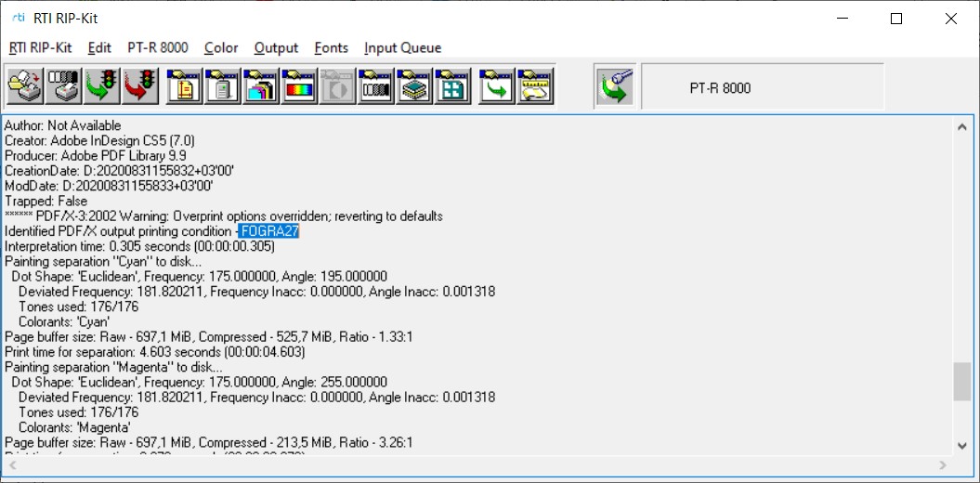The width and height of the screenshot is (980, 483).
Task: Click the vertical scrollbar thumb in log
Action: 961,382
